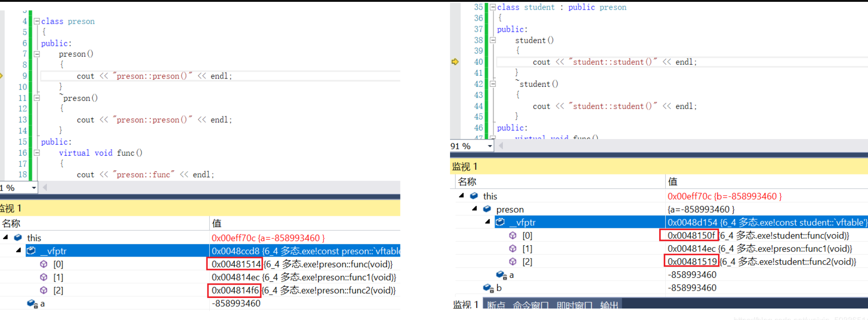Image resolution: width=868 pixels, height=320 pixels.
Task: Select value 0x00481519 in student pane [2] row
Action: pos(692,261)
